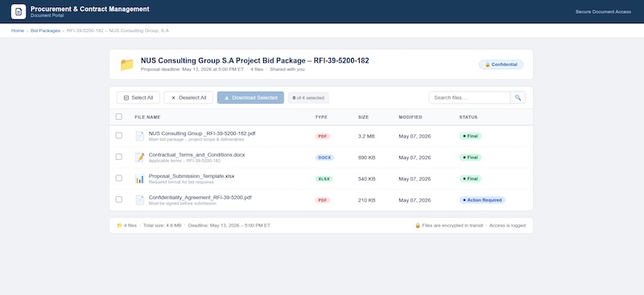Click the Confidentiality Agreement file icon

pyautogui.click(x=139, y=200)
